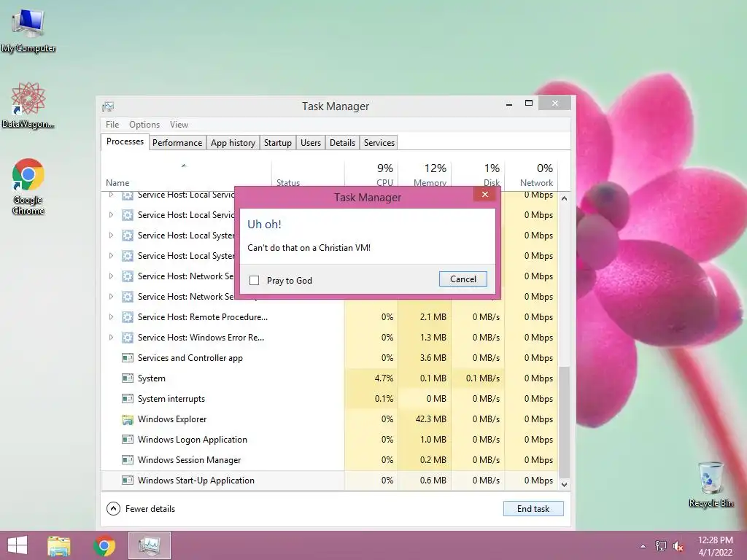Select the Windows Start-Up Application row
Screen dimensions: 747x560
pyautogui.click(x=330, y=481)
